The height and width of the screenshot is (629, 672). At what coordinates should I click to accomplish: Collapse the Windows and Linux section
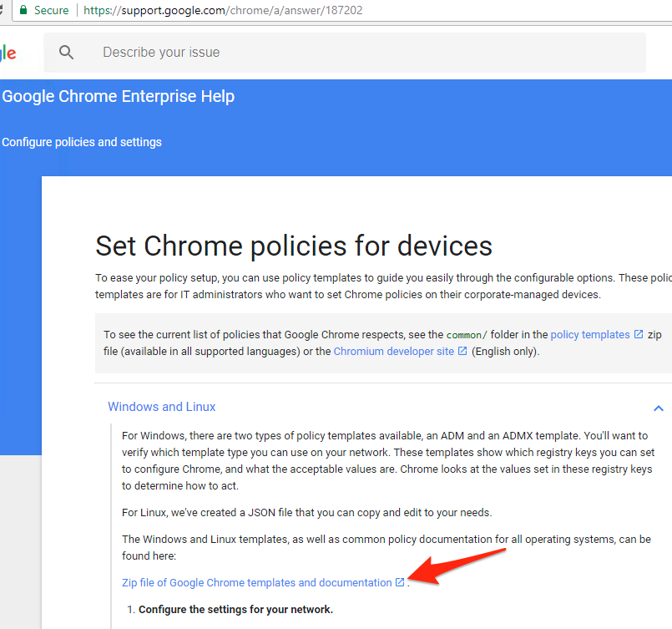pos(162,407)
